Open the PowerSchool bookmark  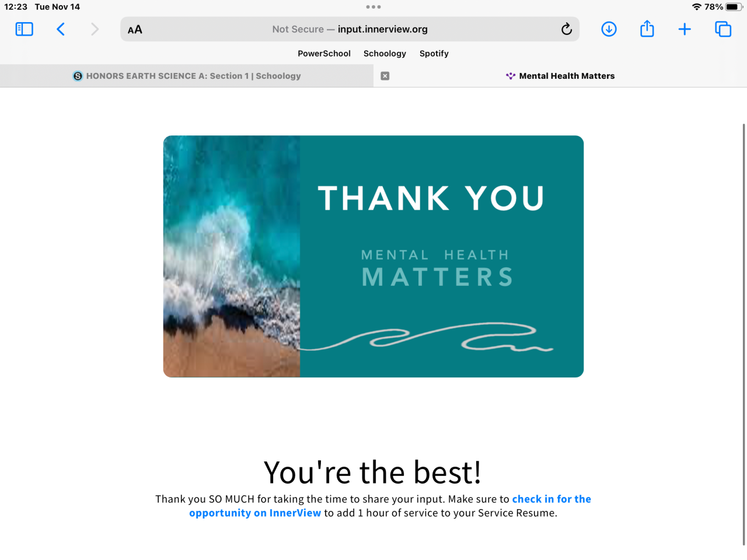(x=324, y=54)
